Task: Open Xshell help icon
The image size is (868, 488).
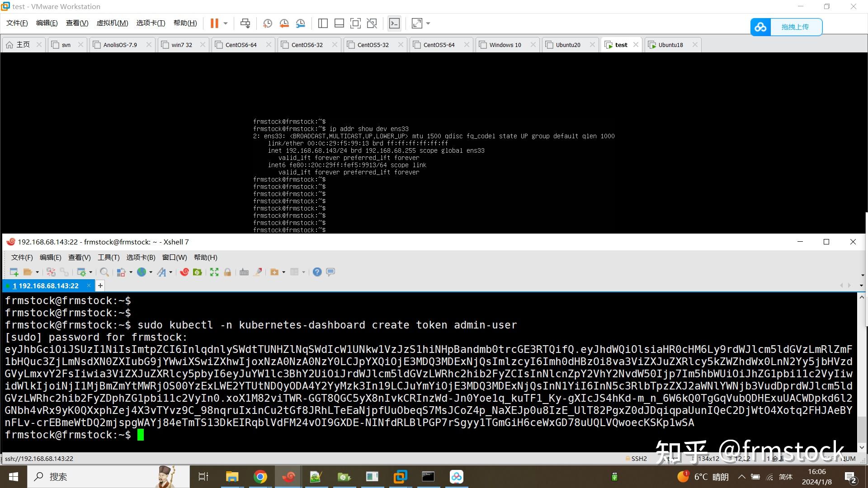Action: (x=317, y=272)
